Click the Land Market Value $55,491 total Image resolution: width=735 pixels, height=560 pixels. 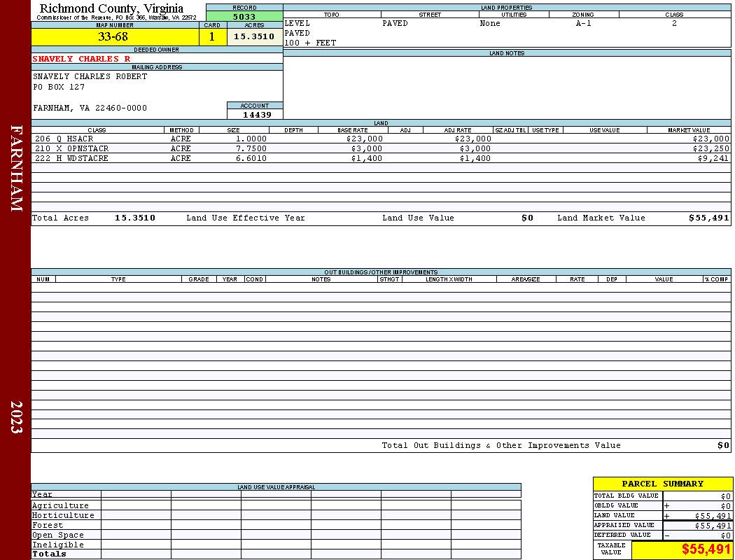[x=708, y=218]
